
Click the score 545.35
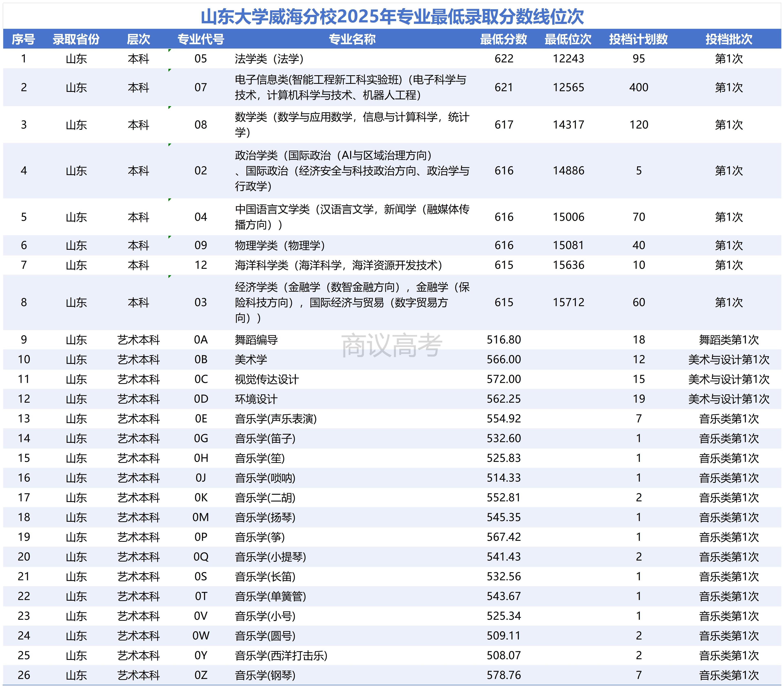[504, 518]
